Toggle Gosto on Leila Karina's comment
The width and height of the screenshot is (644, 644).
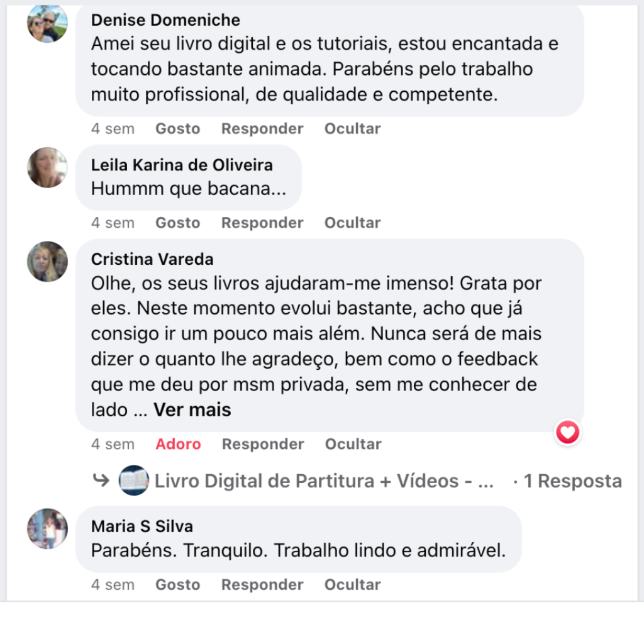coord(178,223)
